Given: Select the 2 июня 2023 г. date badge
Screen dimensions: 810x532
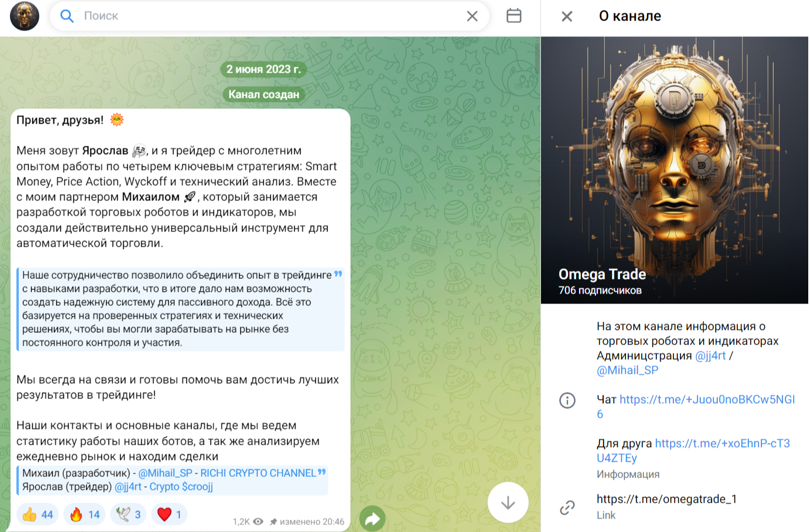Looking at the screenshot, I should tap(264, 69).
